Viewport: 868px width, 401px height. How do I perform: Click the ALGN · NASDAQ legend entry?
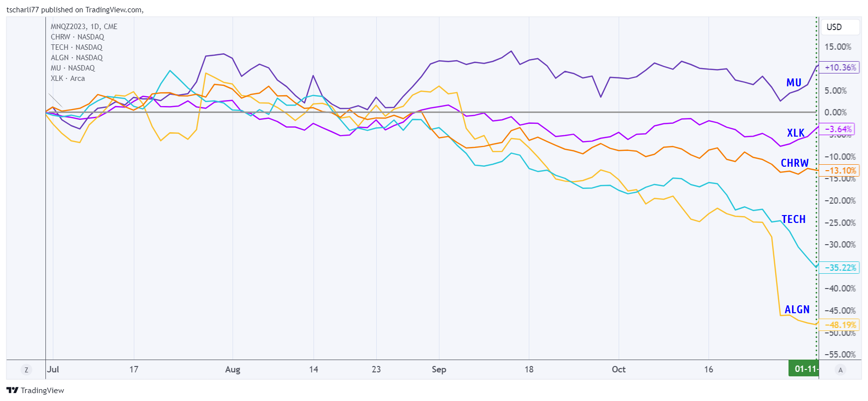tap(77, 58)
